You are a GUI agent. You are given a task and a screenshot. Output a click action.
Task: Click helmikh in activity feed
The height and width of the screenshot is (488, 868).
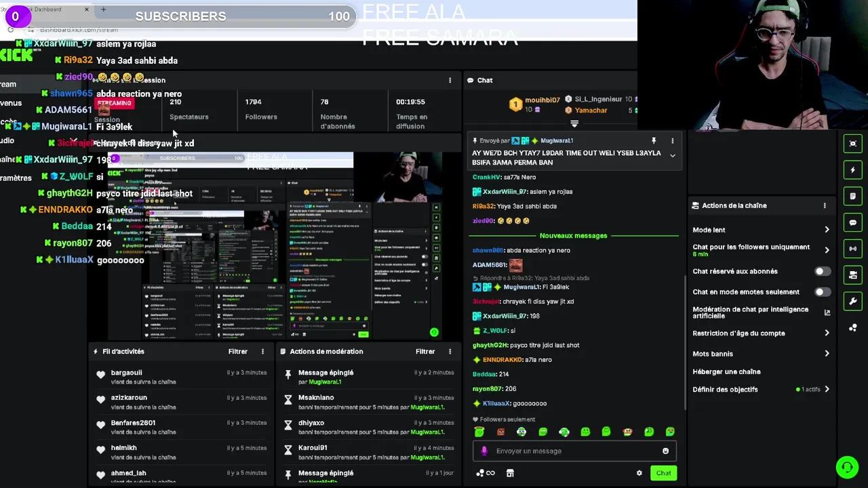(x=124, y=448)
